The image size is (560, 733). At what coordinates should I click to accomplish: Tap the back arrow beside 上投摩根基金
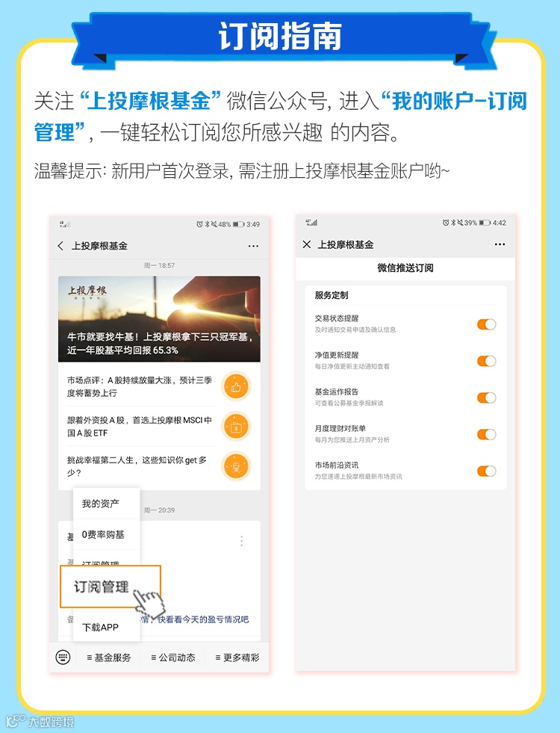[60, 246]
